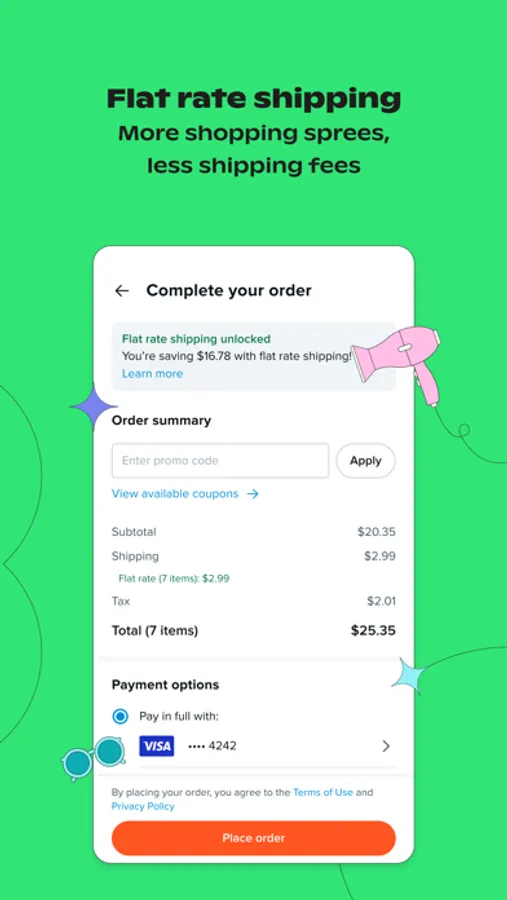Click the Flat rate shipping unlocked banner
The height and width of the screenshot is (900, 507).
(x=254, y=356)
